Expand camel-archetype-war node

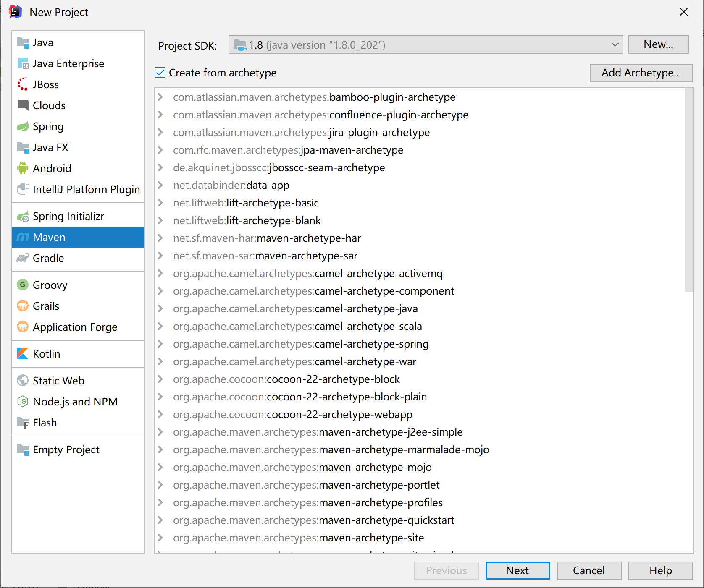tap(160, 361)
